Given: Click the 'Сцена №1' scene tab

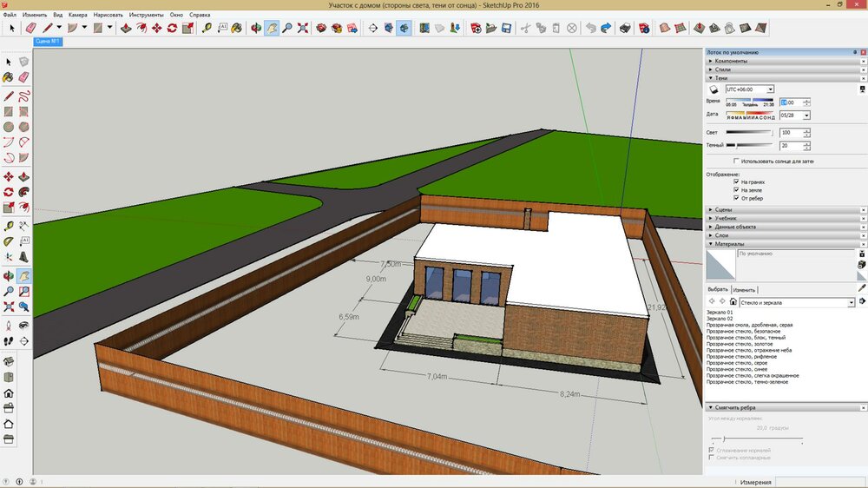Looking at the screenshot, I should [46, 41].
